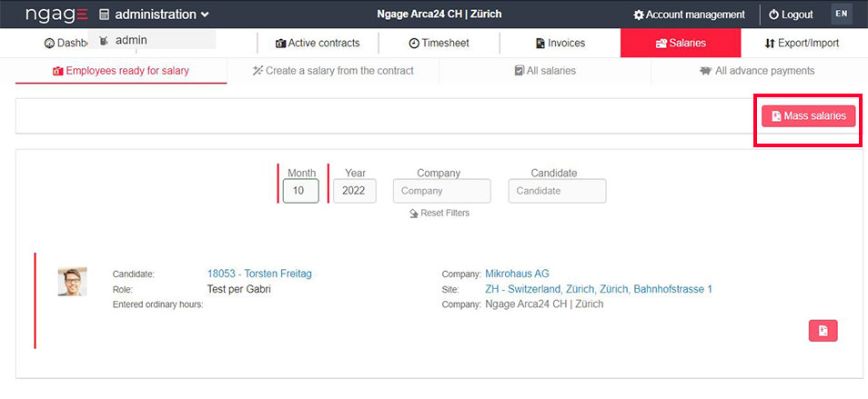Open the All salaries subtab
868x399 pixels.
pyautogui.click(x=545, y=71)
